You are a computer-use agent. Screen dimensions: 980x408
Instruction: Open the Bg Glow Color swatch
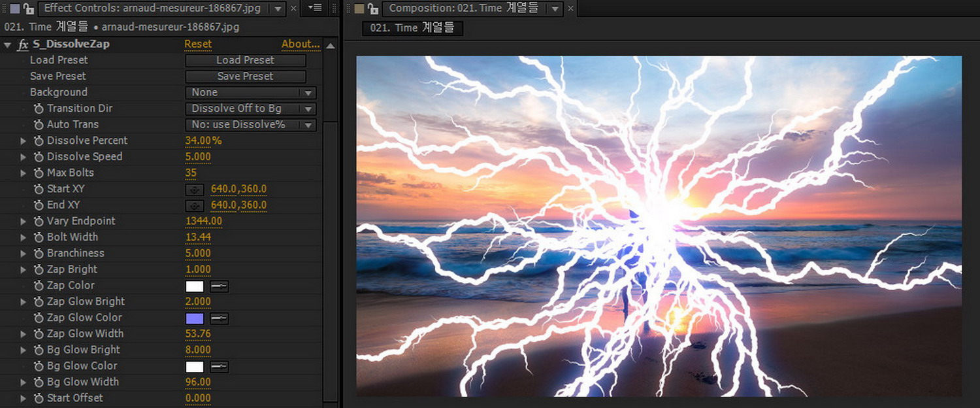pos(195,366)
